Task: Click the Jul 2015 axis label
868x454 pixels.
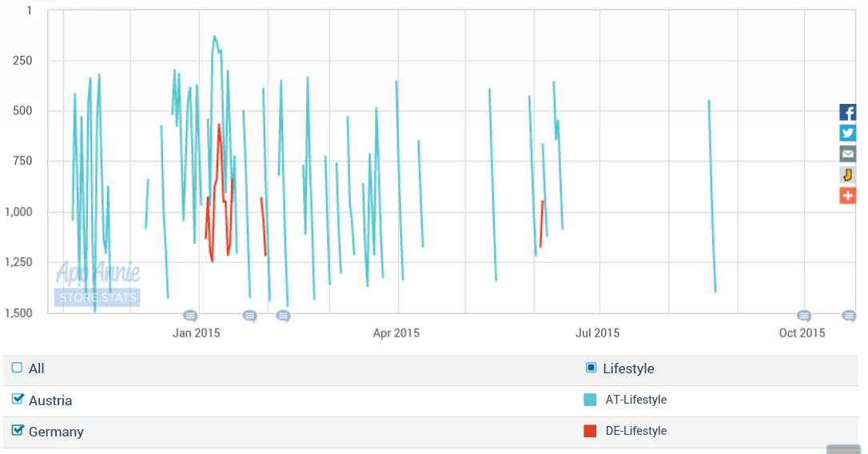Action: click(x=597, y=333)
